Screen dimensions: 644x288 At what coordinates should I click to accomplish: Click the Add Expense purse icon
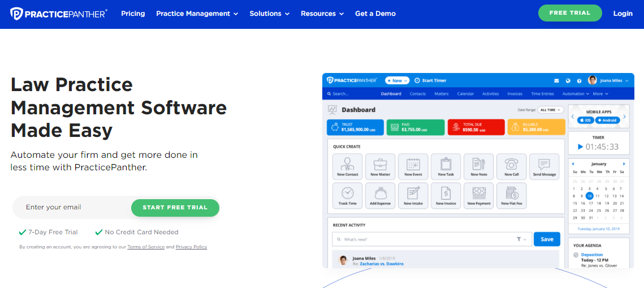(x=381, y=193)
